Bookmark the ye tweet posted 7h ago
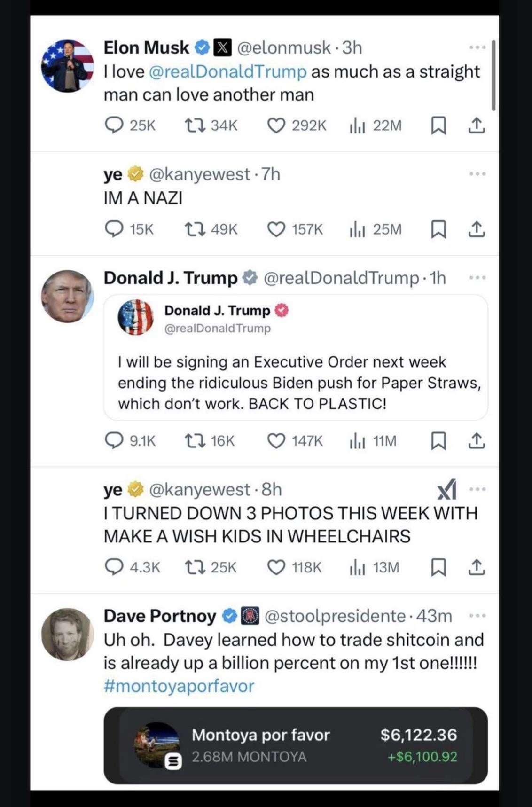 [438, 229]
